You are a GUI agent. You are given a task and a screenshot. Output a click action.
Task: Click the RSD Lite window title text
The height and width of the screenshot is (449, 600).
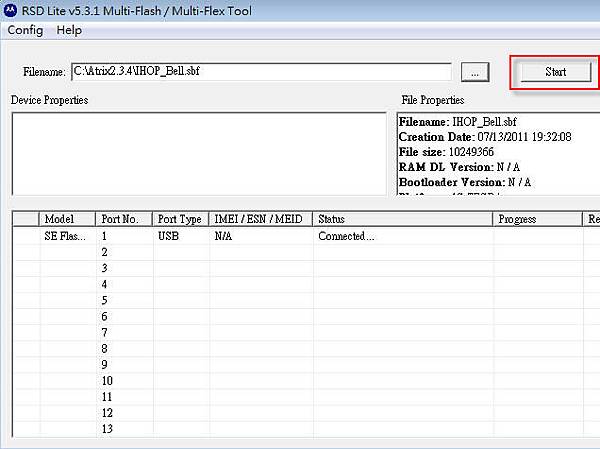point(137,11)
